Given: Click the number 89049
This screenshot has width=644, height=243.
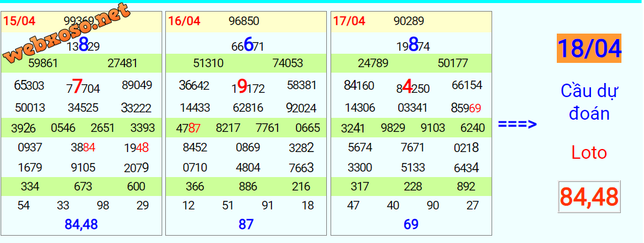Looking at the screenshot, I should 137,85.
